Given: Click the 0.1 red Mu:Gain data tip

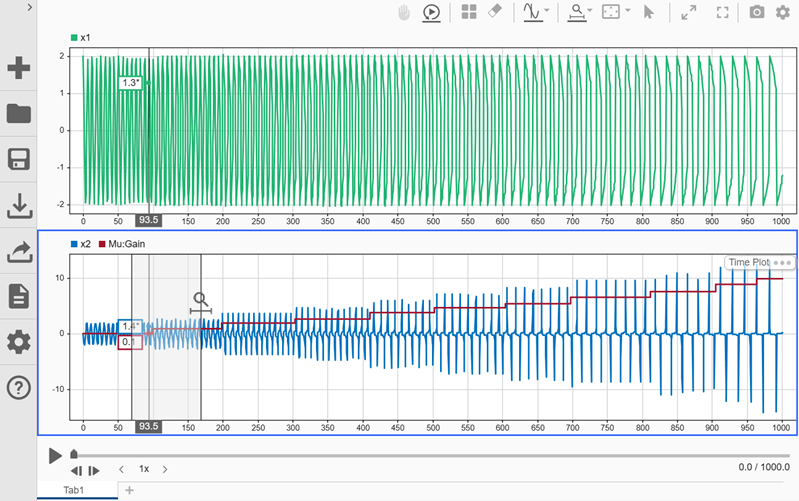Looking at the screenshot, I should click(130, 342).
